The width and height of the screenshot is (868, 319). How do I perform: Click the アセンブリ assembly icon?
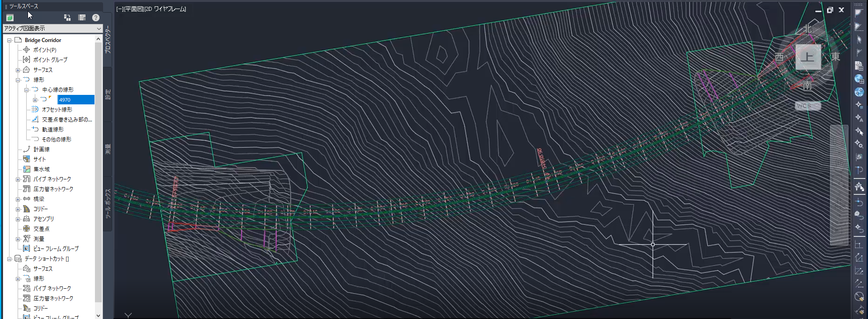pyautogui.click(x=27, y=219)
